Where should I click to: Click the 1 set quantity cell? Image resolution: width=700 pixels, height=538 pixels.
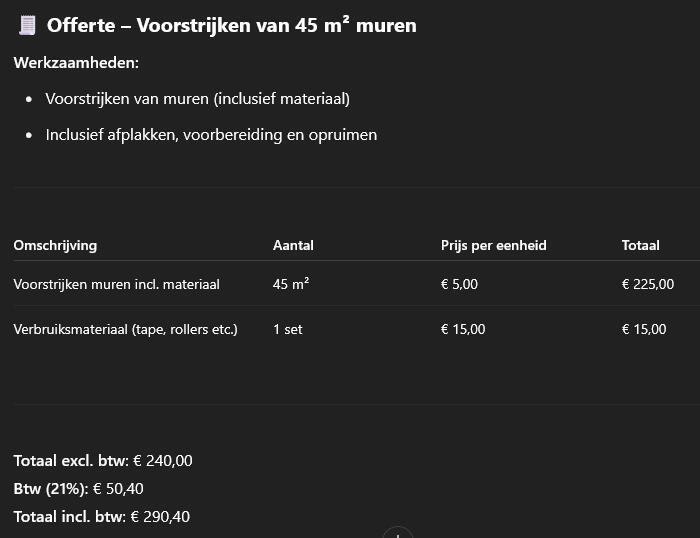pos(287,329)
